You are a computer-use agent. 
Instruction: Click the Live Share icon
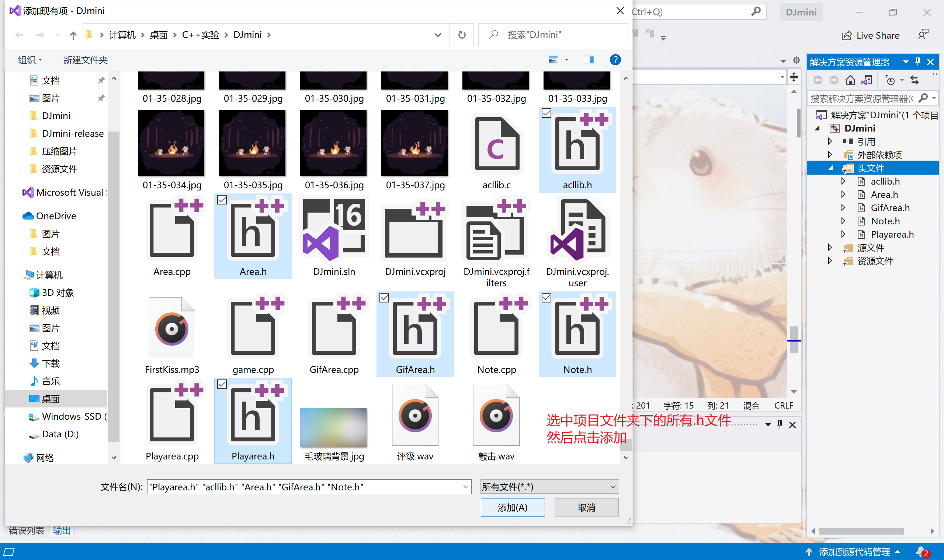(847, 35)
